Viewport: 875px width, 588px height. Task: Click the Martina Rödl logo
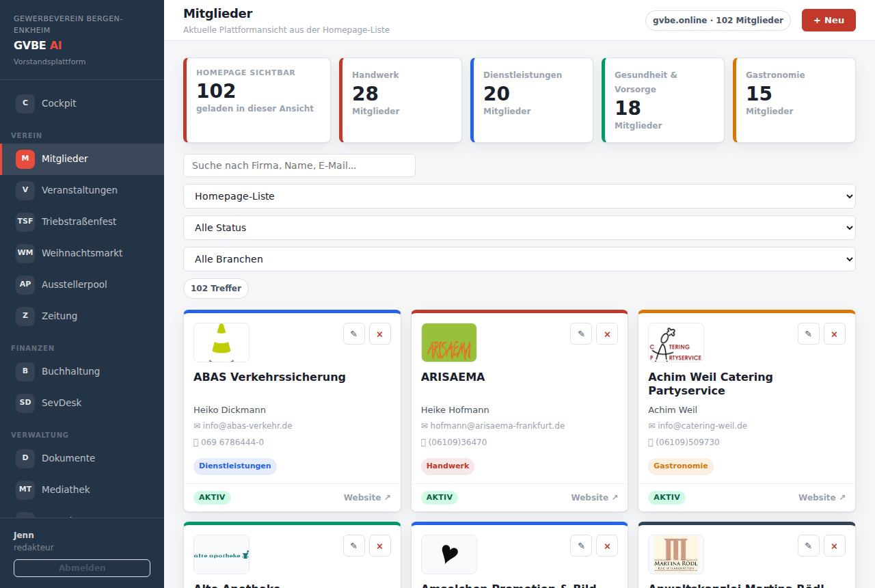(x=676, y=554)
